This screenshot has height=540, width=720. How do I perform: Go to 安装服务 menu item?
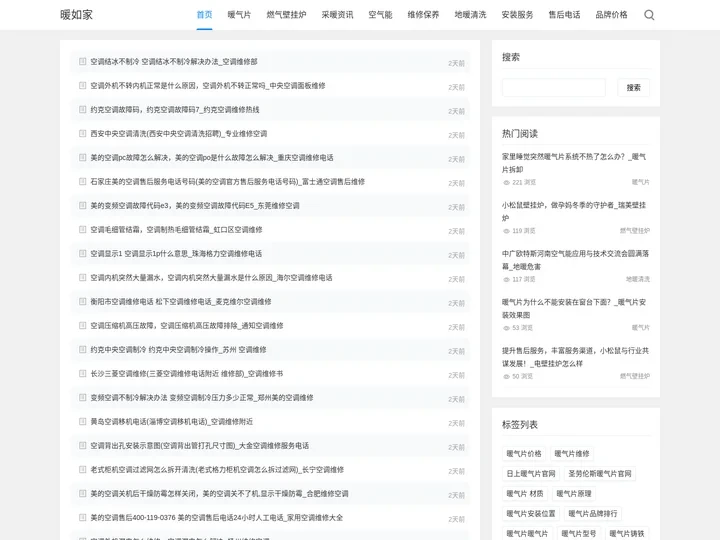coord(517,15)
